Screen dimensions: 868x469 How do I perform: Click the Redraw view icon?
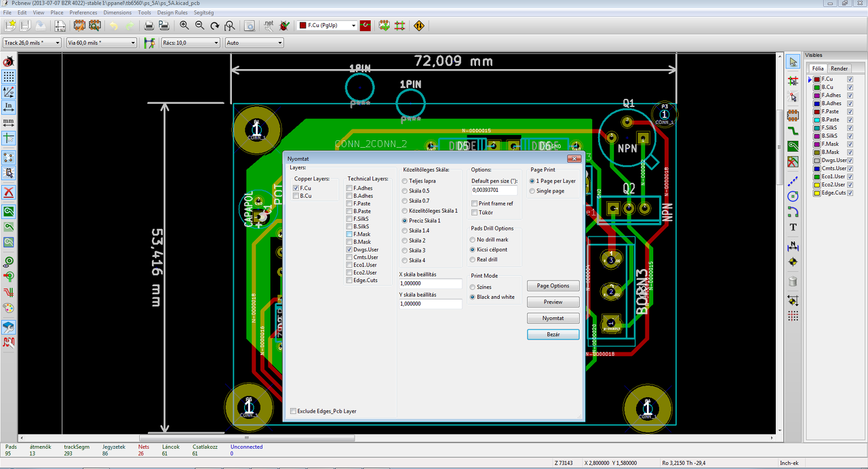tap(215, 26)
